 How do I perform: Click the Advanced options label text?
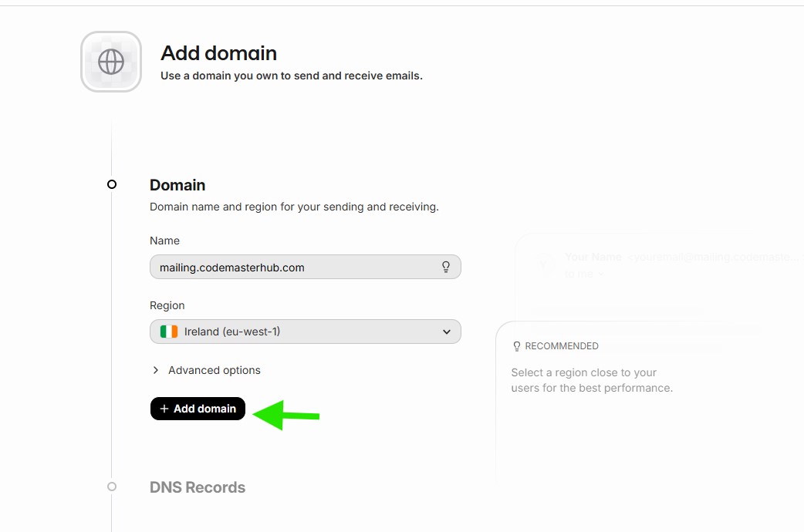[215, 370]
